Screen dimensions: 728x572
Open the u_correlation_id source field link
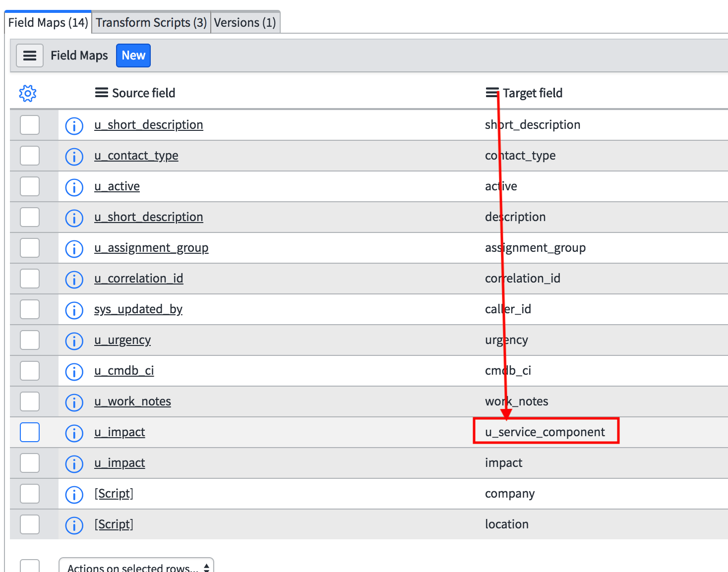(139, 279)
